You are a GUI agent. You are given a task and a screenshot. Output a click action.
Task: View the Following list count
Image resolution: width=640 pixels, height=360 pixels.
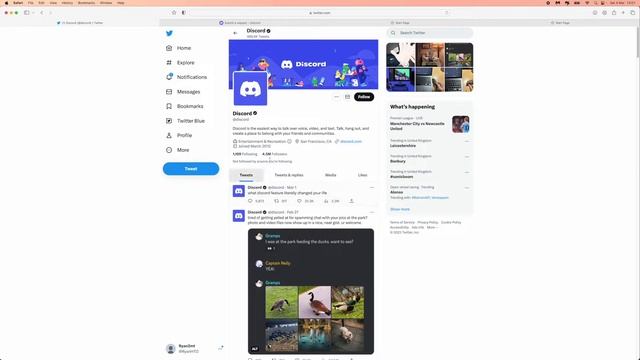pyautogui.click(x=245, y=154)
